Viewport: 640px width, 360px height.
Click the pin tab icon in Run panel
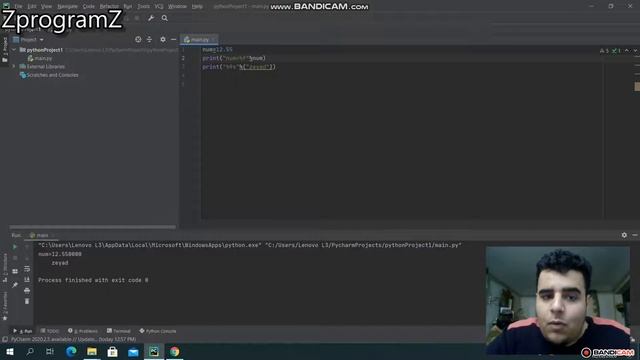point(15,284)
